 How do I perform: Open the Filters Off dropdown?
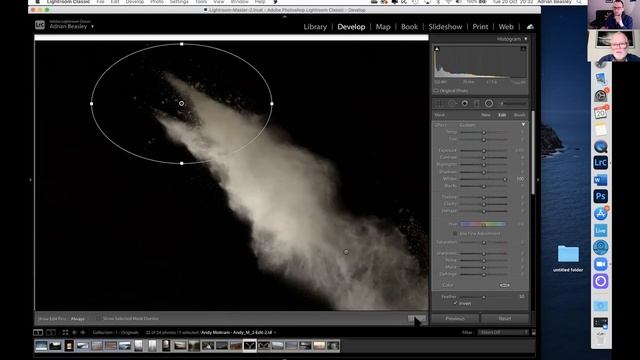click(503, 333)
